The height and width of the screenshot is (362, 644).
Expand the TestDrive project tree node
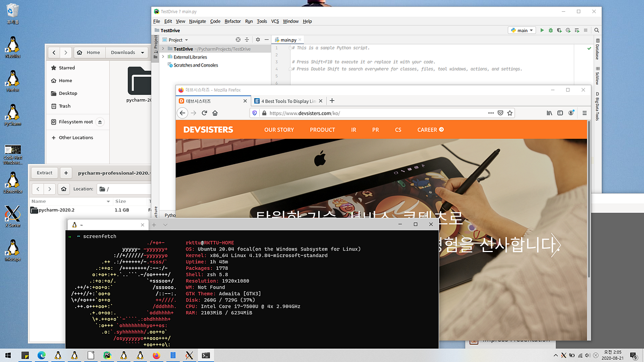(163, 49)
